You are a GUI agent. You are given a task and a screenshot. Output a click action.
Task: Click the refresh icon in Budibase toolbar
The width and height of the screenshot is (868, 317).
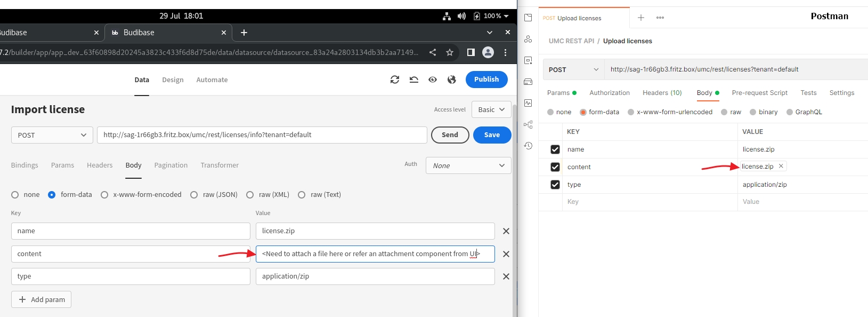[395, 80]
